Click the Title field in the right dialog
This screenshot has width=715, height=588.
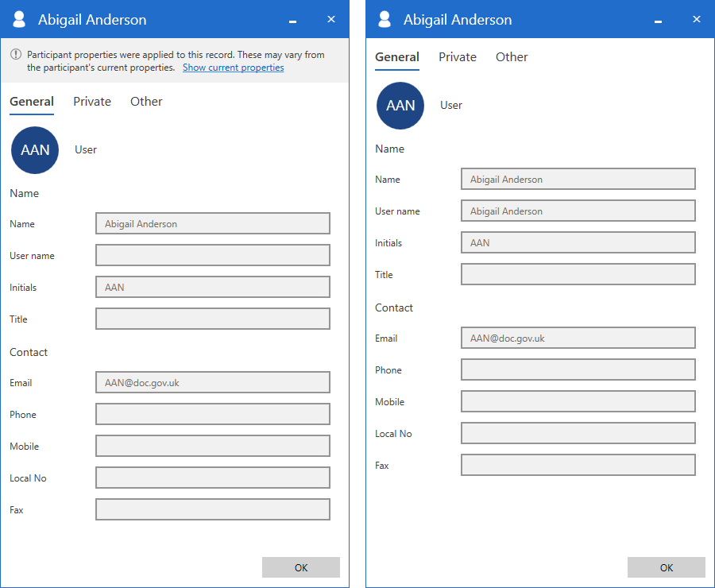pyautogui.click(x=578, y=274)
